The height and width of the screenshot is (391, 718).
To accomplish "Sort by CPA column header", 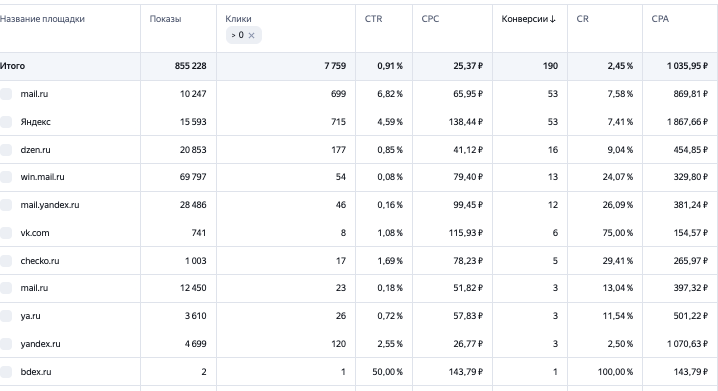I will click(x=660, y=19).
